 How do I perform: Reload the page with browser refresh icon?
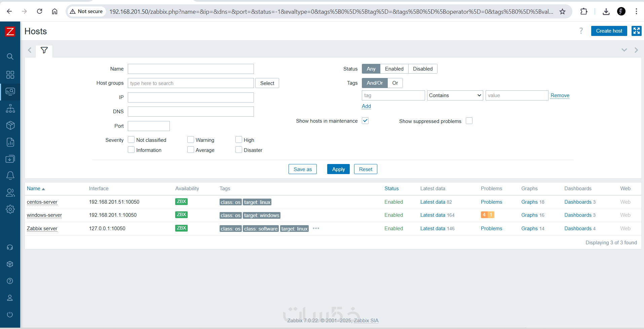(x=39, y=11)
